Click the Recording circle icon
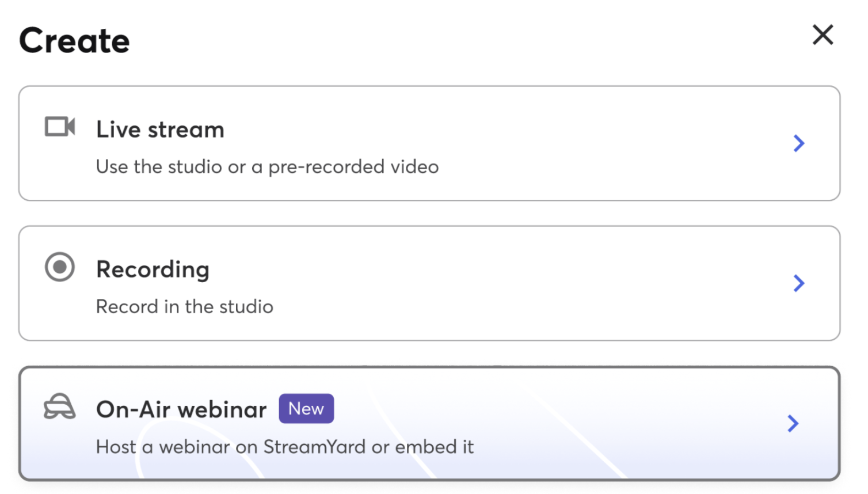The image size is (868, 494). (60, 267)
